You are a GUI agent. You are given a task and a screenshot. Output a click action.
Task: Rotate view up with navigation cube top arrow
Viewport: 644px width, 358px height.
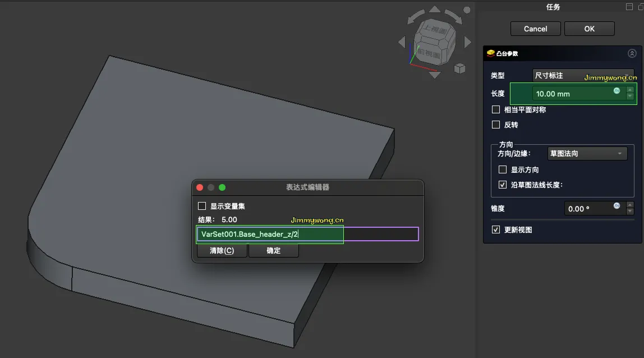click(434, 9)
